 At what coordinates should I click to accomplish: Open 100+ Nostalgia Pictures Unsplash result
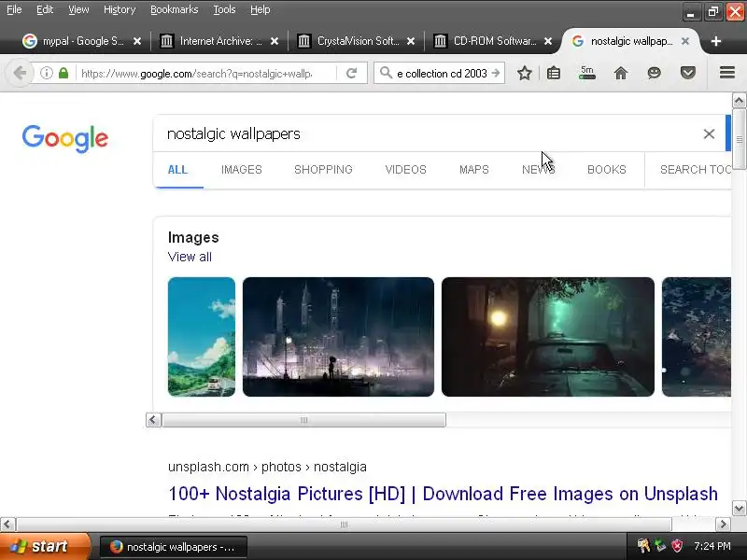tap(443, 494)
